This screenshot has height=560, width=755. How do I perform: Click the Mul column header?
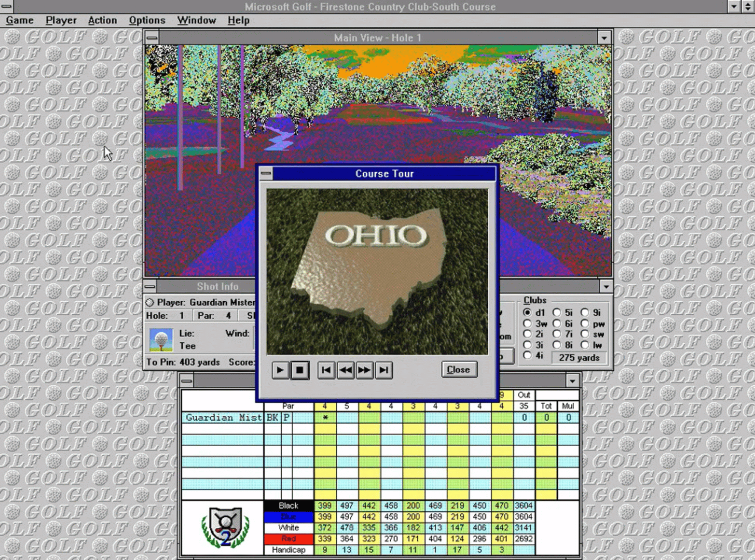[x=568, y=406]
